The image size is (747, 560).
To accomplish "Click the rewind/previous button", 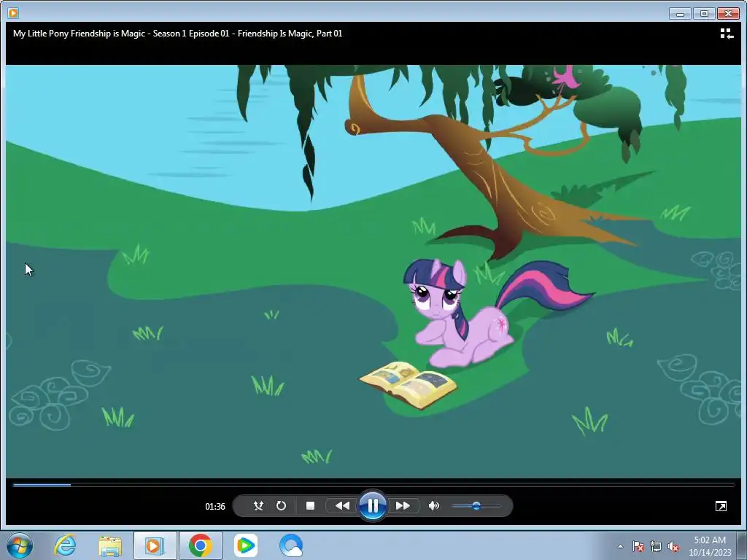I will coord(342,506).
